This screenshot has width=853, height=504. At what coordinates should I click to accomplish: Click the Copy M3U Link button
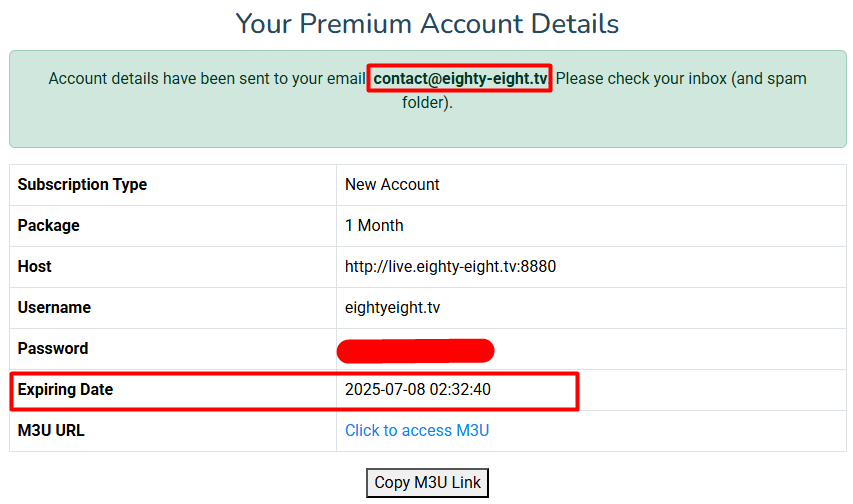427,483
